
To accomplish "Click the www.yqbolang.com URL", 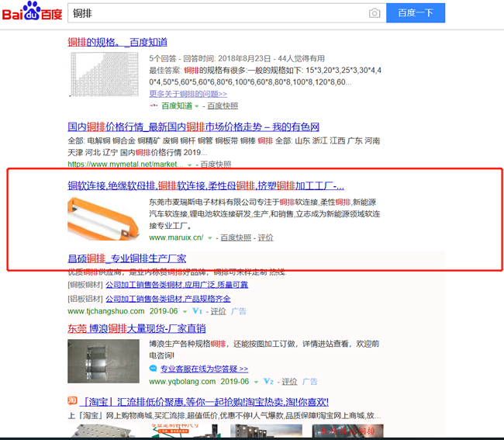I will (182, 382).
